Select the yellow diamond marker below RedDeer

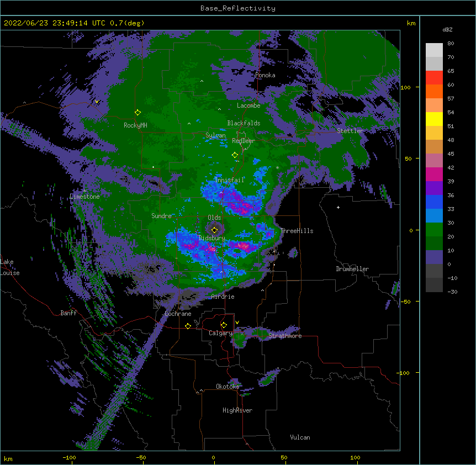pyautogui.click(x=235, y=155)
